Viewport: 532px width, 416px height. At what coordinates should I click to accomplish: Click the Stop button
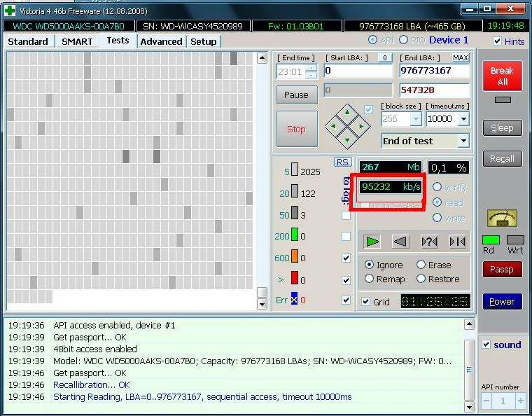(x=297, y=129)
